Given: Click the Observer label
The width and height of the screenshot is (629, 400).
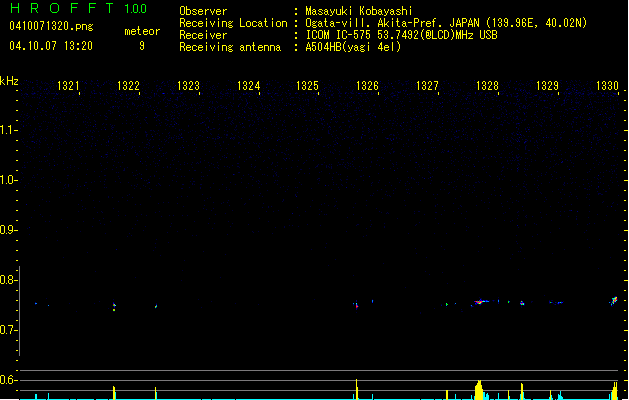Looking at the screenshot, I should [x=203, y=11].
